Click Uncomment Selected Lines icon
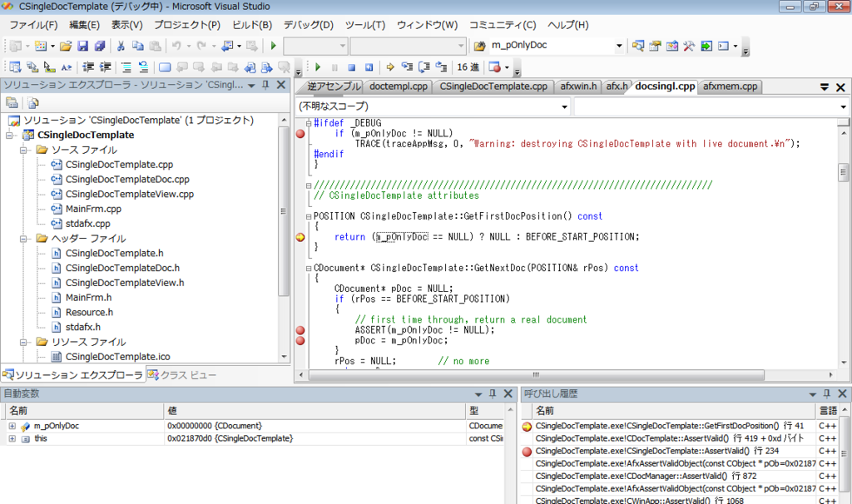This screenshot has height=504, width=852. pyautogui.click(x=143, y=67)
